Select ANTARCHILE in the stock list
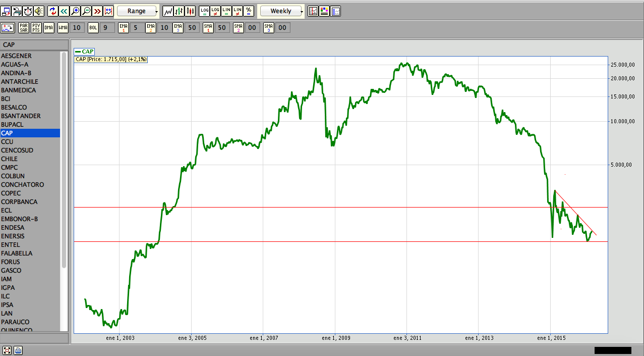 [30, 82]
